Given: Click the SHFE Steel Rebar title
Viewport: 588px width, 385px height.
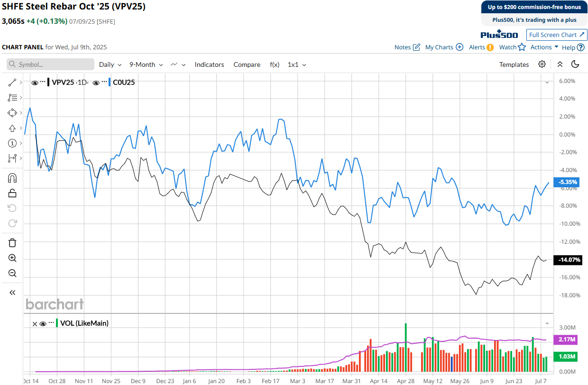Looking at the screenshot, I should [73, 7].
